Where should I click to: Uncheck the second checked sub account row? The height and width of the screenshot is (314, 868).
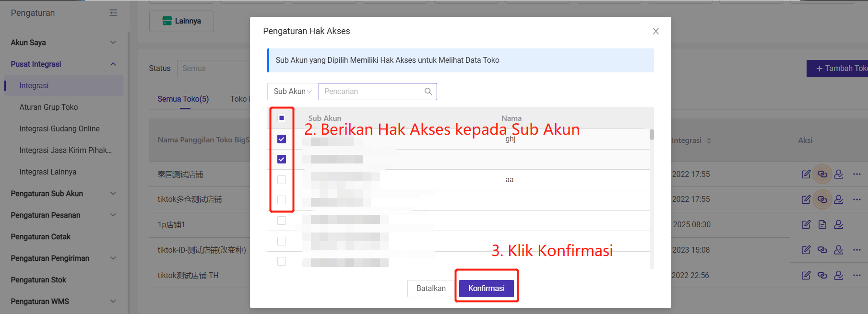pyautogui.click(x=282, y=159)
